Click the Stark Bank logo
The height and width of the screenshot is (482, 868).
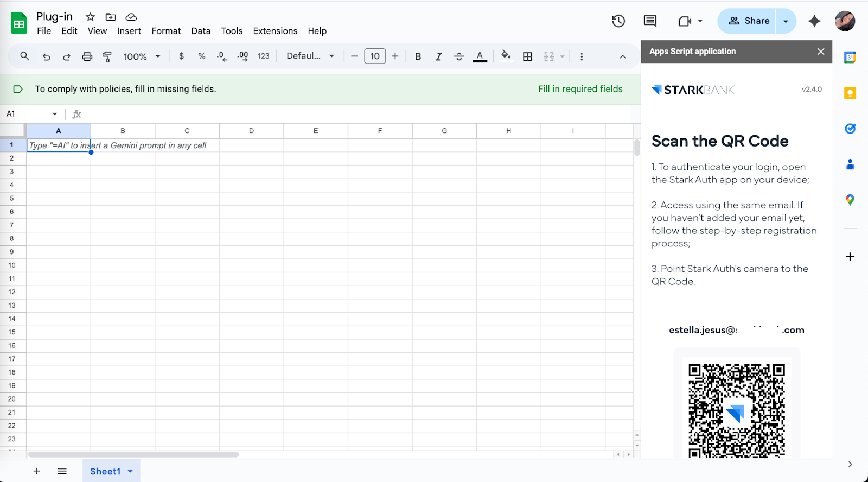coord(693,90)
